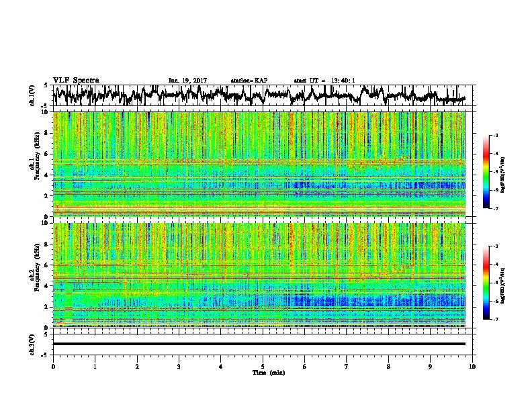Click the time axis tick label "0"
The width and height of the screenshot is (532, 411).
pos(53,366)
